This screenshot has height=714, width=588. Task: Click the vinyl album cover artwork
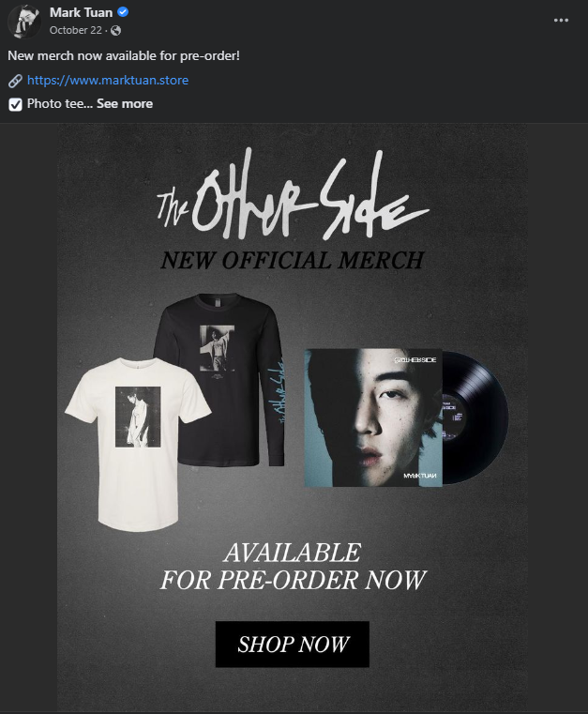coord(373,418)
